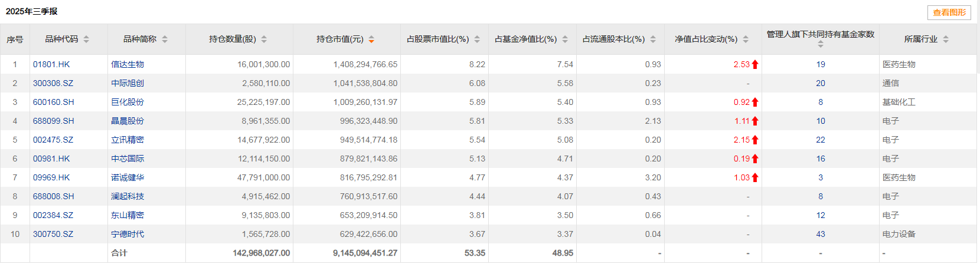This screenshot has width=980, height=264.
Task: Open stock code 002384.SZ
Action: 53,215
